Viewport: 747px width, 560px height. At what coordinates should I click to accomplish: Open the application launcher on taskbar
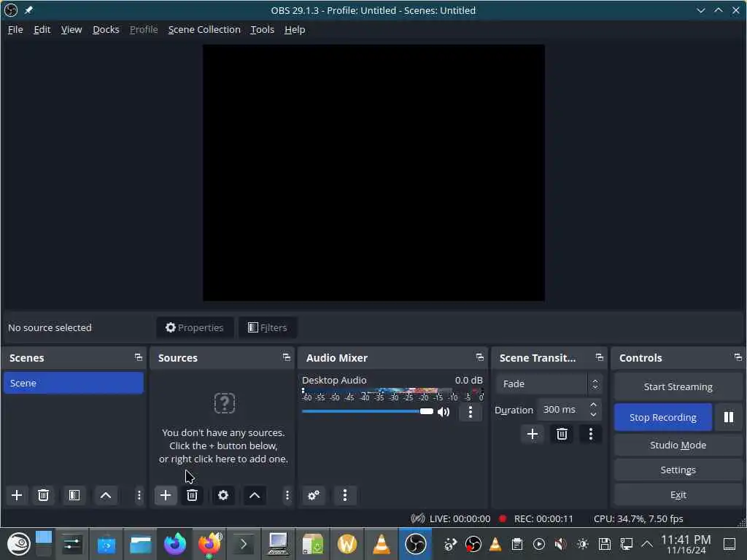click(x=18, y=544)
